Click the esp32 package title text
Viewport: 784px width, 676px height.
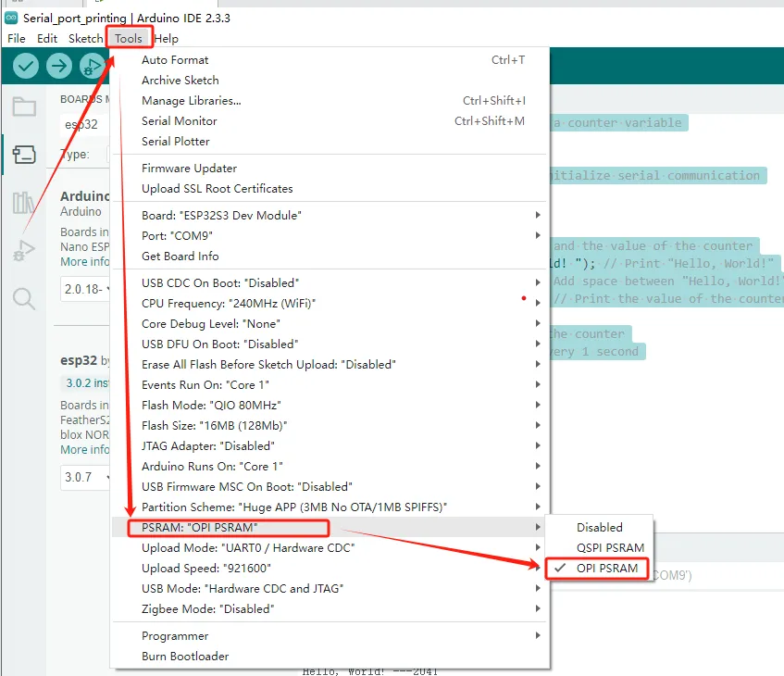point(79,360)
